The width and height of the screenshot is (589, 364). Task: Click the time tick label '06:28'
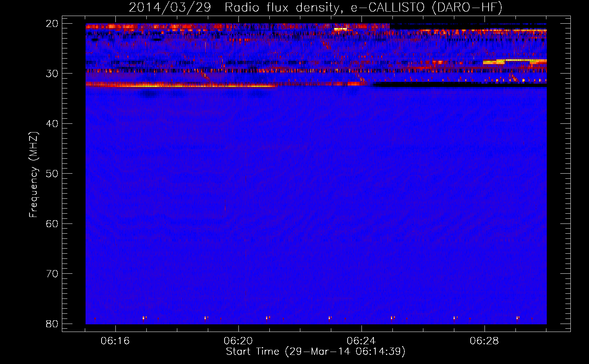[485, 341]
